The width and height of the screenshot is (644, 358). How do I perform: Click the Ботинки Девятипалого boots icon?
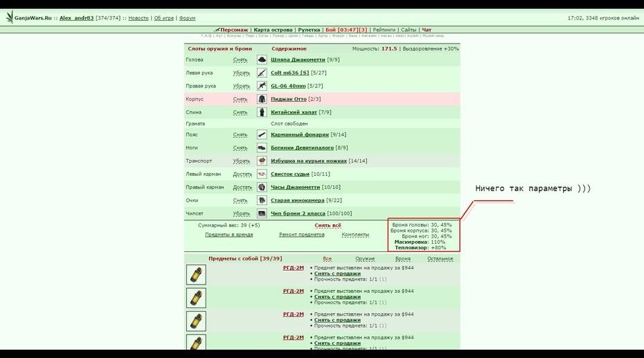tap(262, 147)
